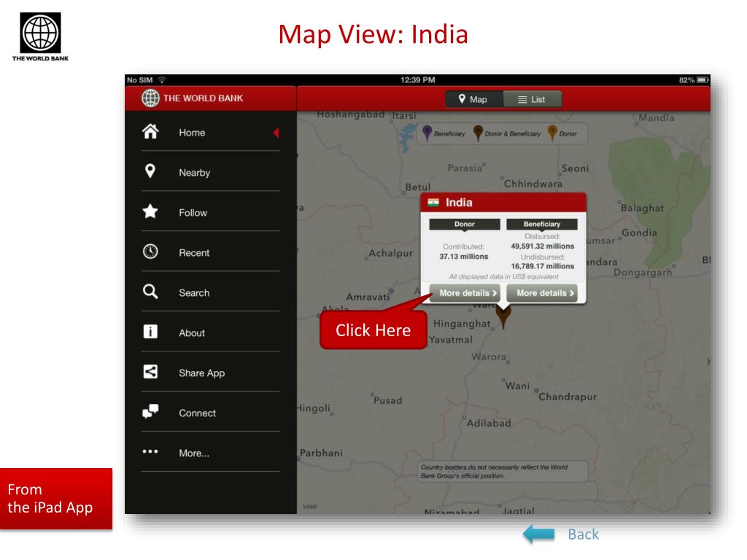This screenshot has height=560, width=747.
Task: Open Nearby menu item label
Action: [194, 173]
